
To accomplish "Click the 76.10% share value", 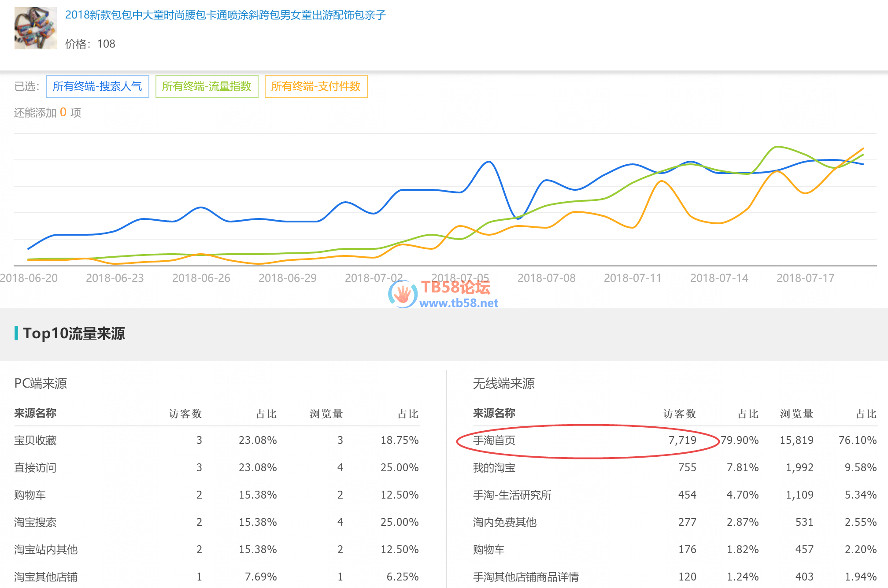I will pyautogui.click(x=858, y=440).
